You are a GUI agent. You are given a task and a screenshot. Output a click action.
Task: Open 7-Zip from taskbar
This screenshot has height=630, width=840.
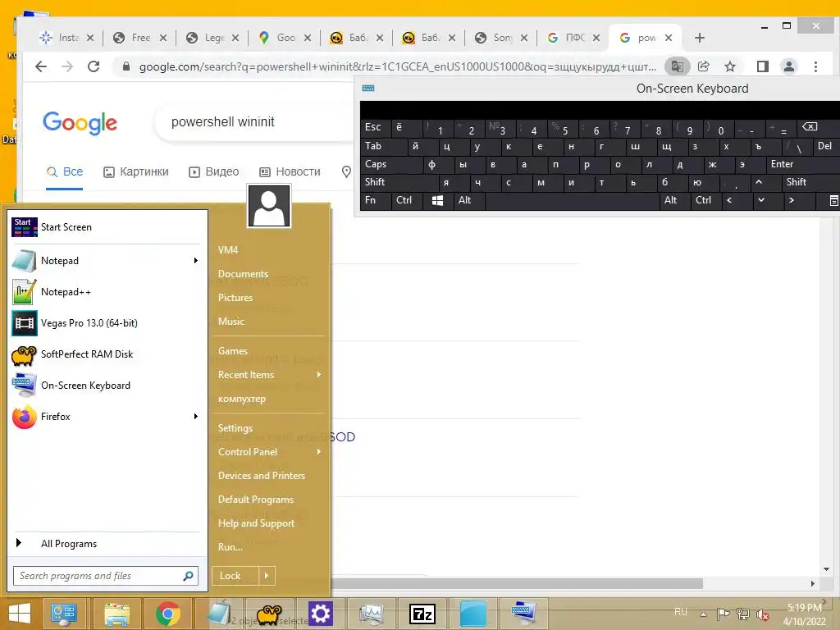(422, 614)
